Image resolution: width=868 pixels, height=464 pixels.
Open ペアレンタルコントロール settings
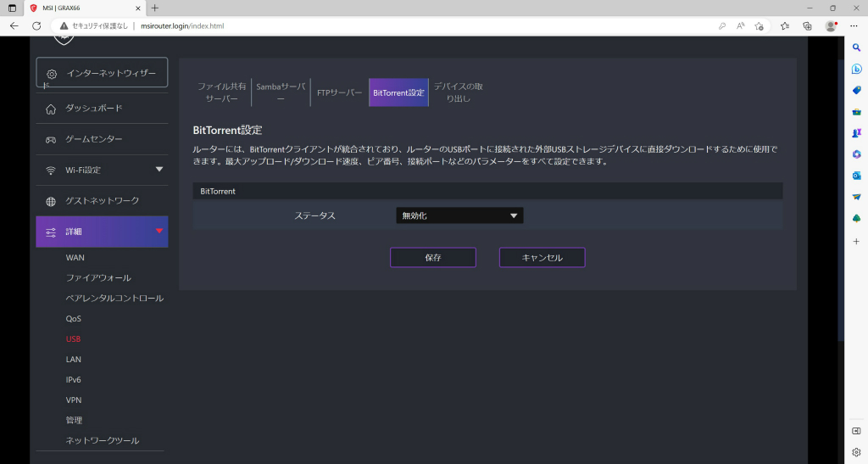pyautogui.click(x=114, y=299)
